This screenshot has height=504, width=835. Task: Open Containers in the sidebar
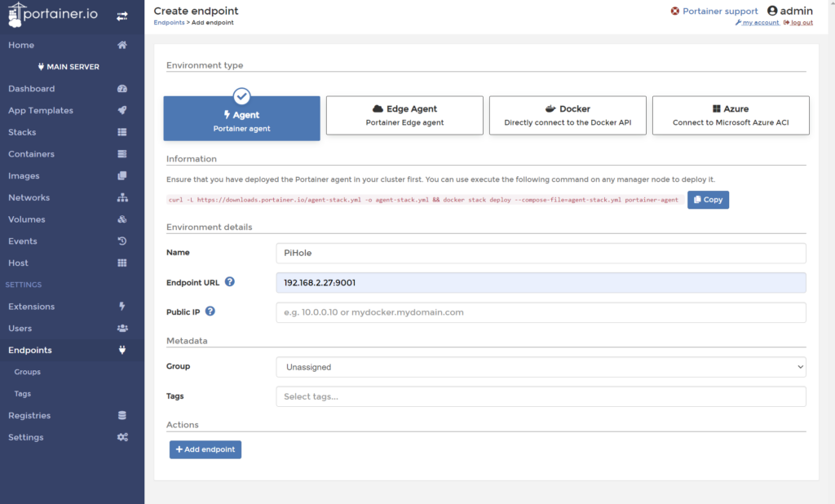click(72, 154)
